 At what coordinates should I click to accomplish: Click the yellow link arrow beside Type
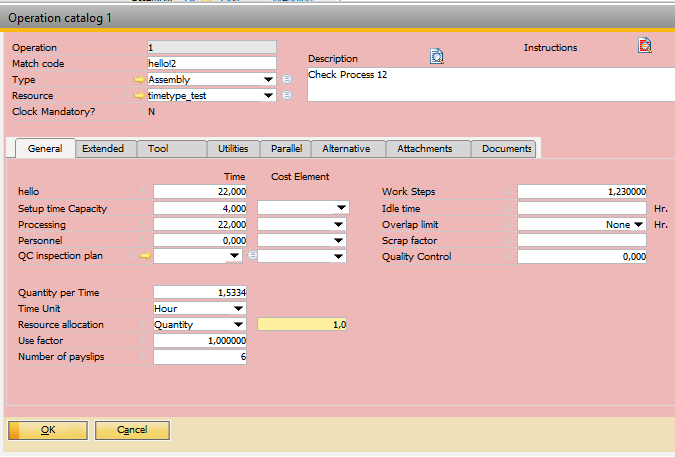(x=139, y=80)
